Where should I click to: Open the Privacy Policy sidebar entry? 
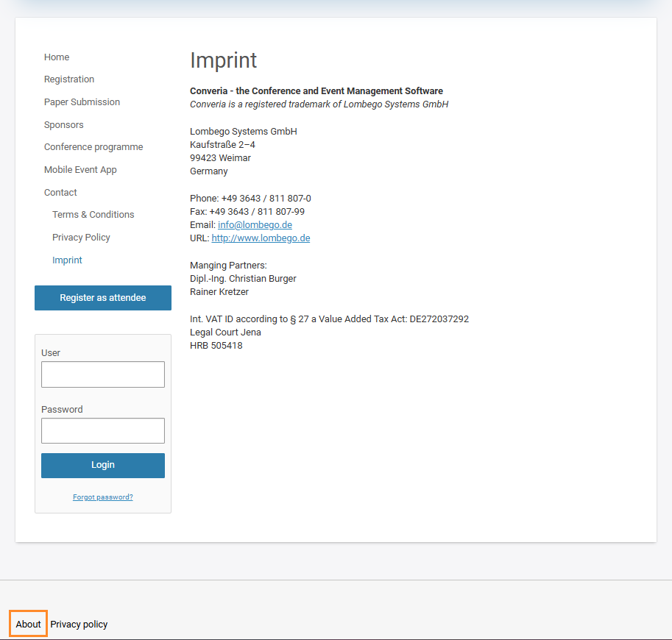pyautogui.click(x=81, y=237)
